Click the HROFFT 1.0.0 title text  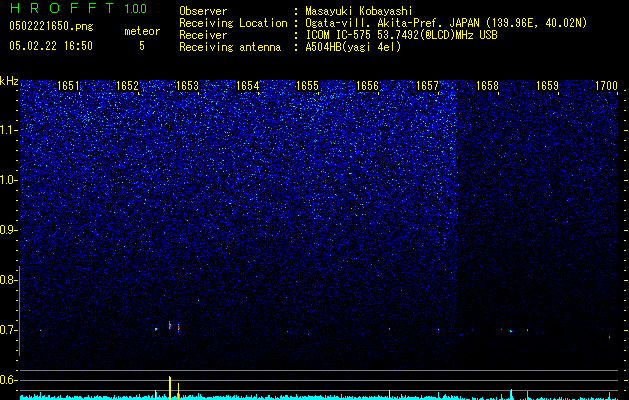pyautogui.click(x=78, y=8)
